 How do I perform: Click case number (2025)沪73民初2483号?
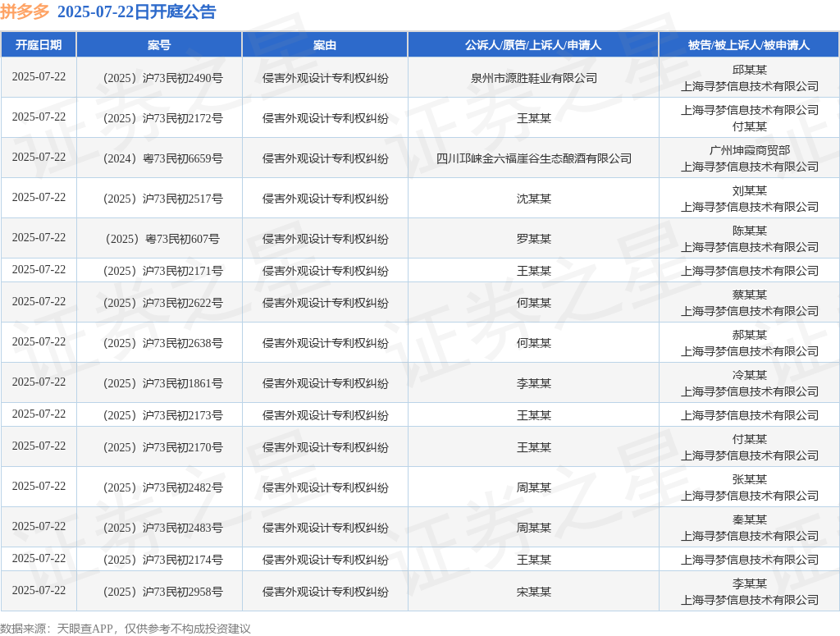[163, 528]
